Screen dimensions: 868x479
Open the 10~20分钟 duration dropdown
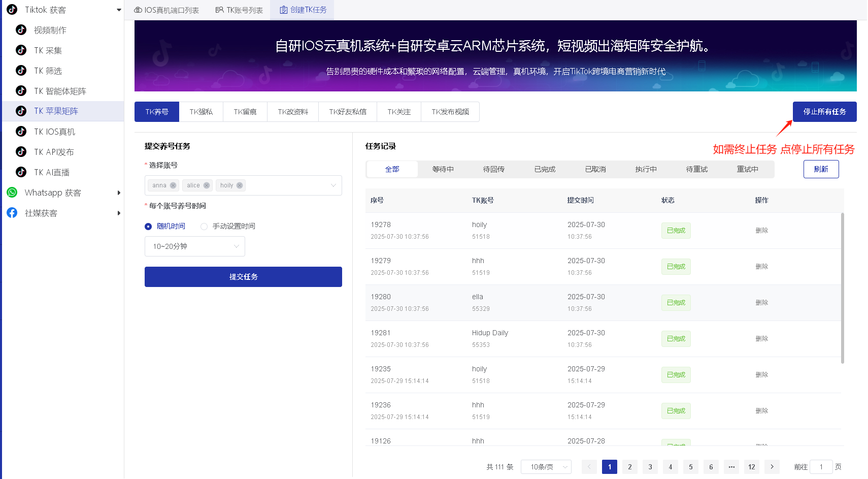click(194, 246)
